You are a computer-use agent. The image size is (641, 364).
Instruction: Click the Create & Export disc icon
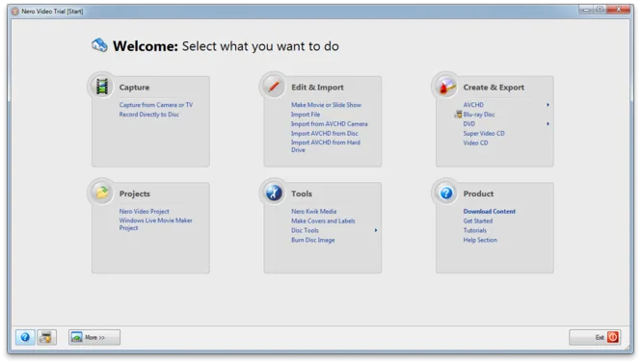coord(446,87)
